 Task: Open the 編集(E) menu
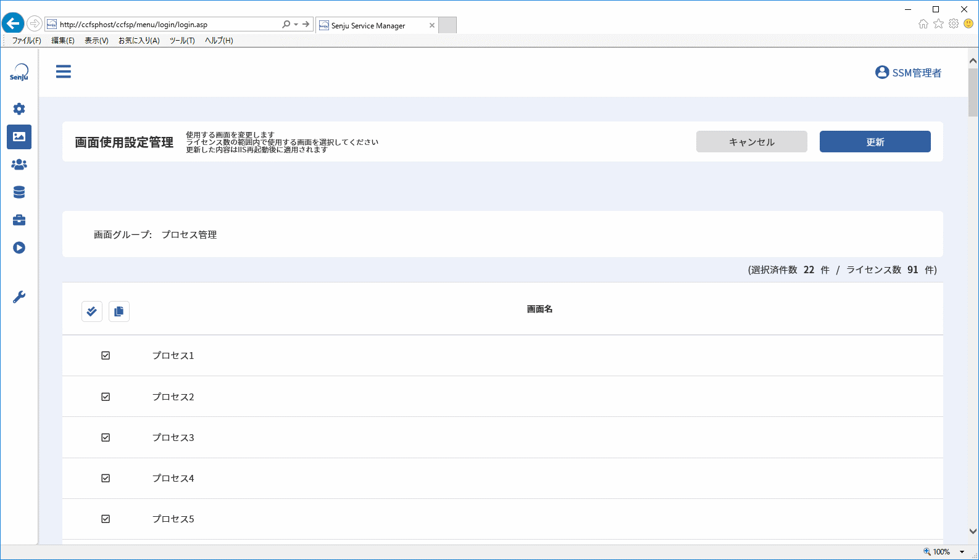pyautogui.click(x=63, y=41)
